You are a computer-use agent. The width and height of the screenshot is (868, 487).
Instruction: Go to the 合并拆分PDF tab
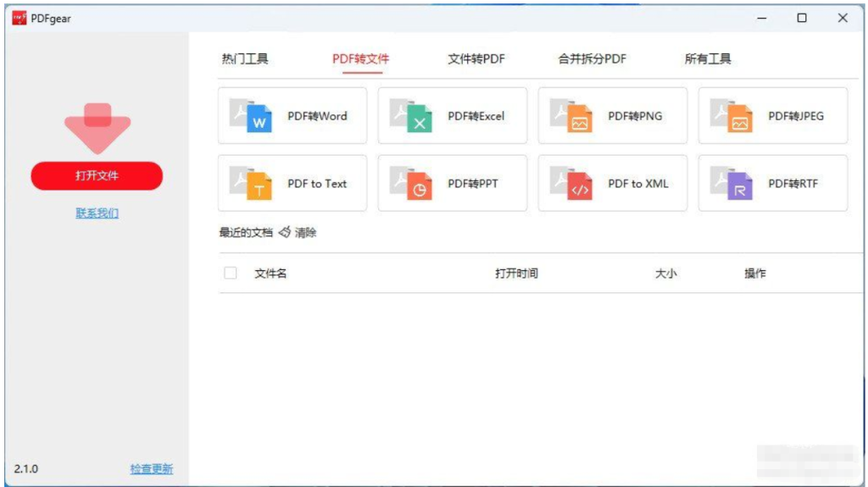pos(592,58)
